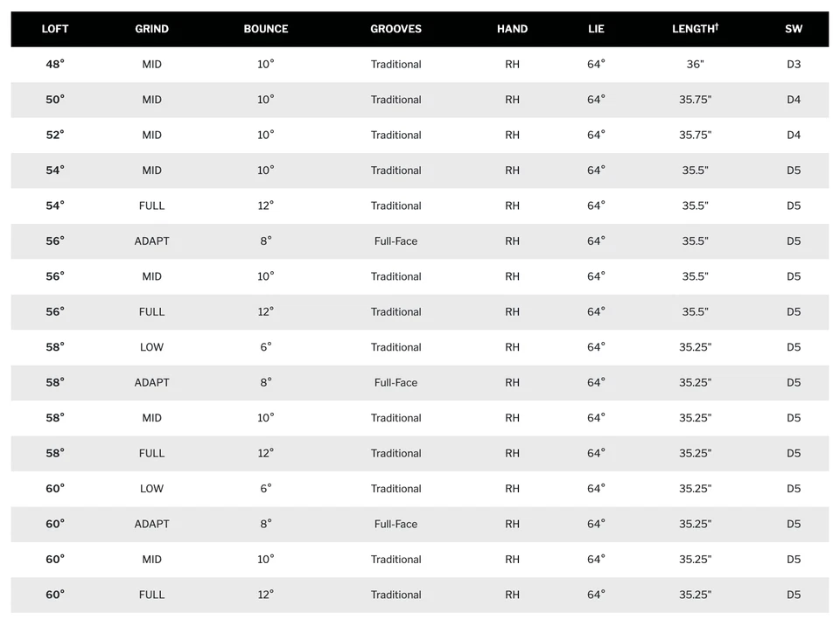840x620 pixels.
Task: Select the SW column header
Action: 794,29
